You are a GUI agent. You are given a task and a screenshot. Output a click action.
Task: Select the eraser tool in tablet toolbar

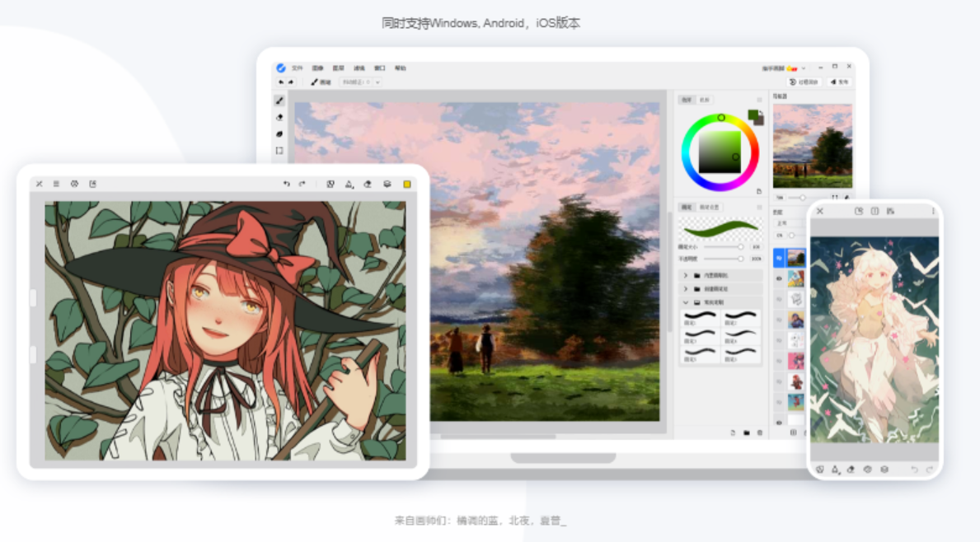point(368,184)
